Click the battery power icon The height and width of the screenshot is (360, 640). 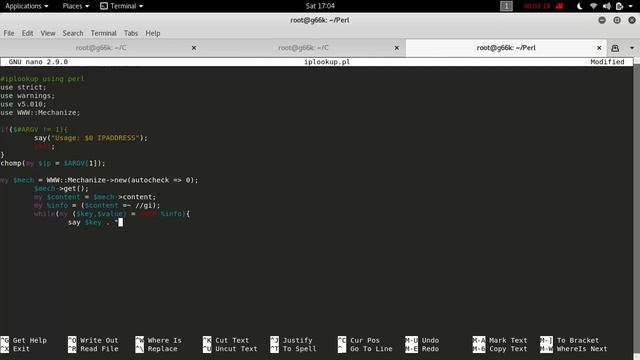tap(619, 6)
